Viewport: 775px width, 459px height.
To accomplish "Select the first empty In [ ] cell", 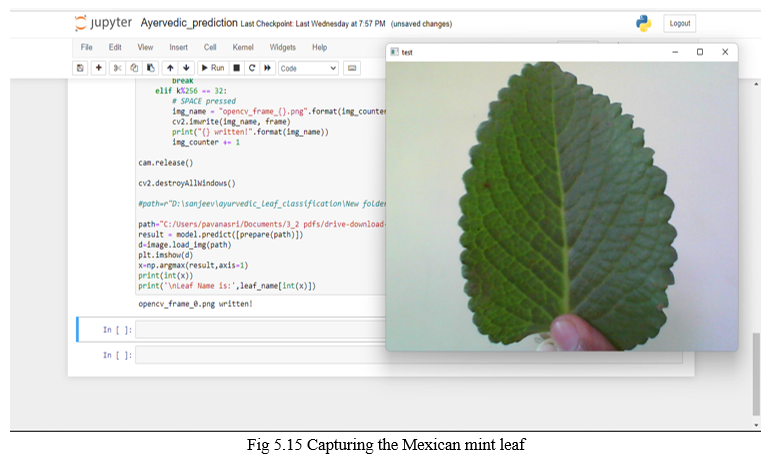I will click(x=260, y=330).
